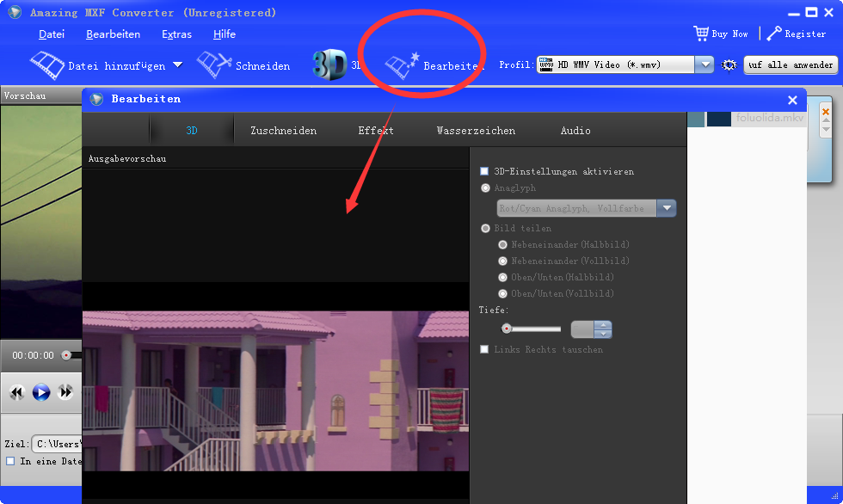Open the Bearbeiten menu
The width and height of the screenshot is (843, 504).
(x=113, y=34)
